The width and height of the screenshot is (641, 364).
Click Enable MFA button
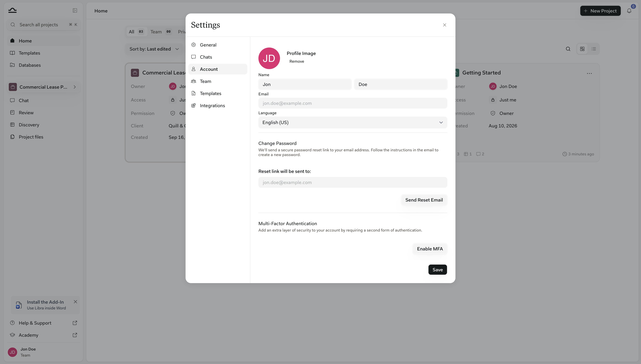pyautogui.click(x=430, y=249)
